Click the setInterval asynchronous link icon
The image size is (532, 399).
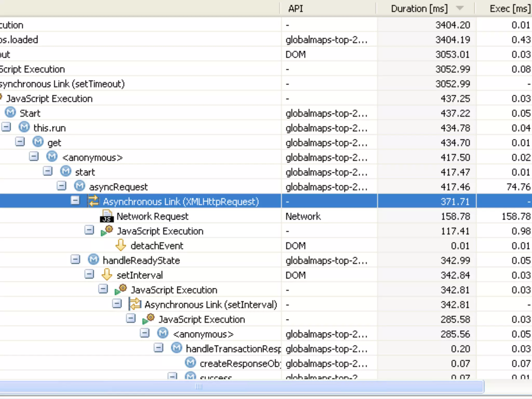click(x=135, y=304)
